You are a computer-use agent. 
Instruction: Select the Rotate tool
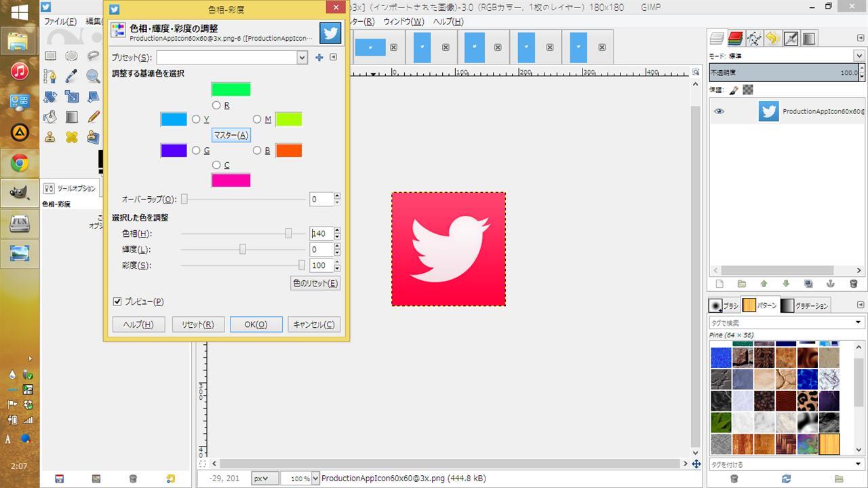coord(50,96)
